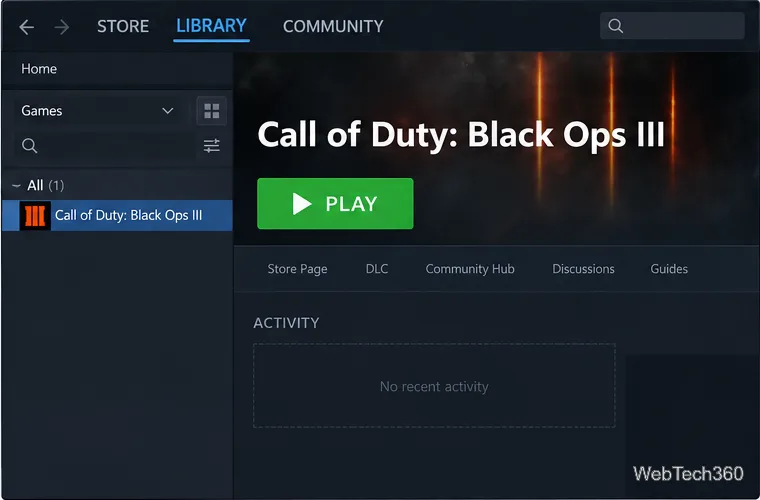Open the STORE tab
Image resolution: width=760 pixels, height=500 pixels.
click(123, 26)
